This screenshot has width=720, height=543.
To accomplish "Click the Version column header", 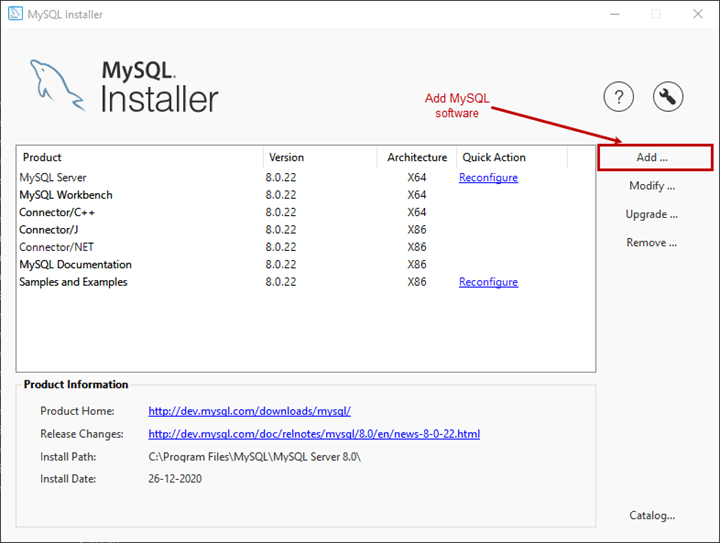I will tap(320, 157).
